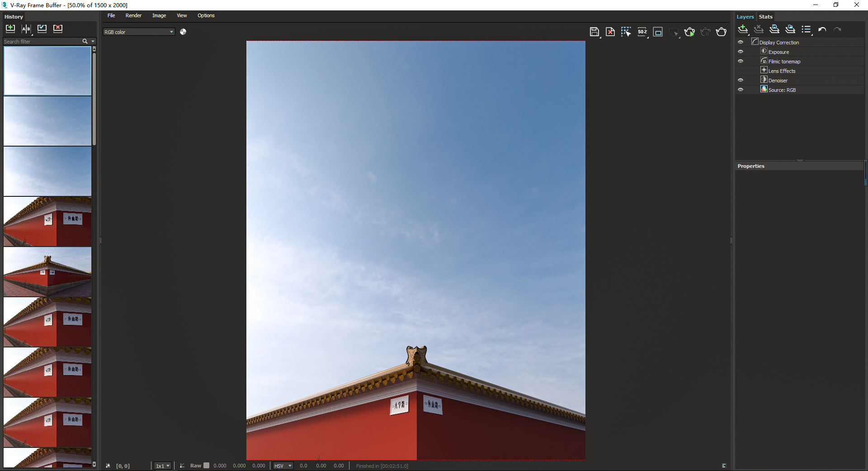The height and width of the screenshot is (471, 868).
Task: Select the wide roof-peak thumbnail in history
Action: click(x=47, y=272)
